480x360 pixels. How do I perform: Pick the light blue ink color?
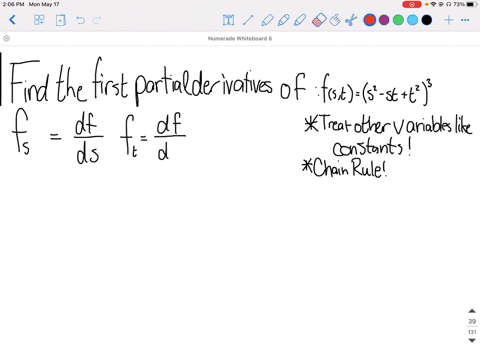coord(412,20)
